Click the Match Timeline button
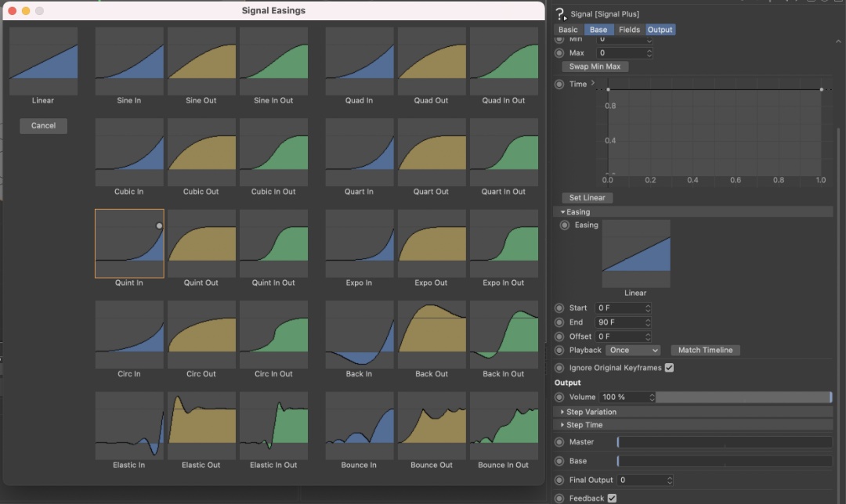 coord(705,351)
